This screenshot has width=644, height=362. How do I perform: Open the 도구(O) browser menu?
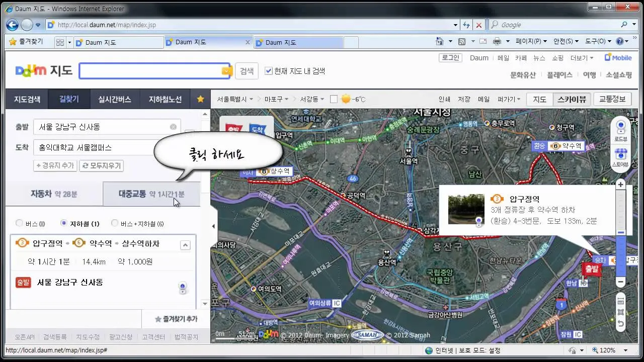[x=598, y=42]
